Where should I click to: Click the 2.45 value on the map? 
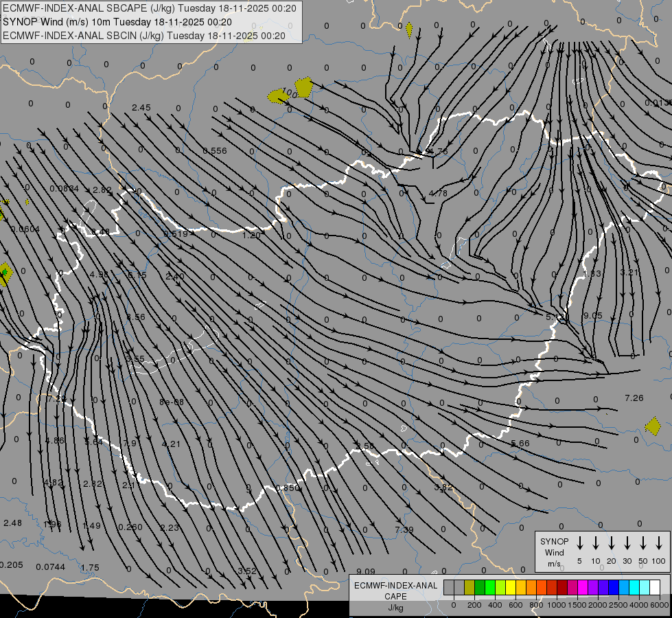pos(141,108)
